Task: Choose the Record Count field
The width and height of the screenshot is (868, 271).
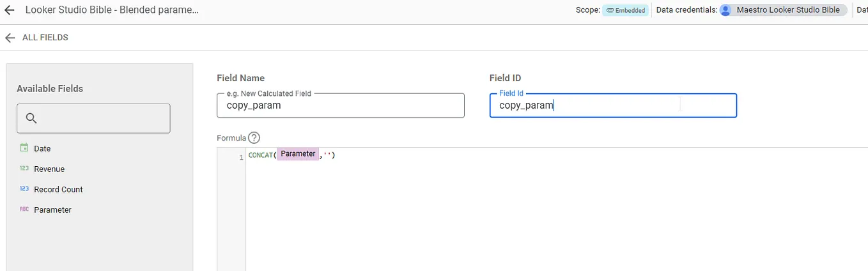Action: point(58,189)
